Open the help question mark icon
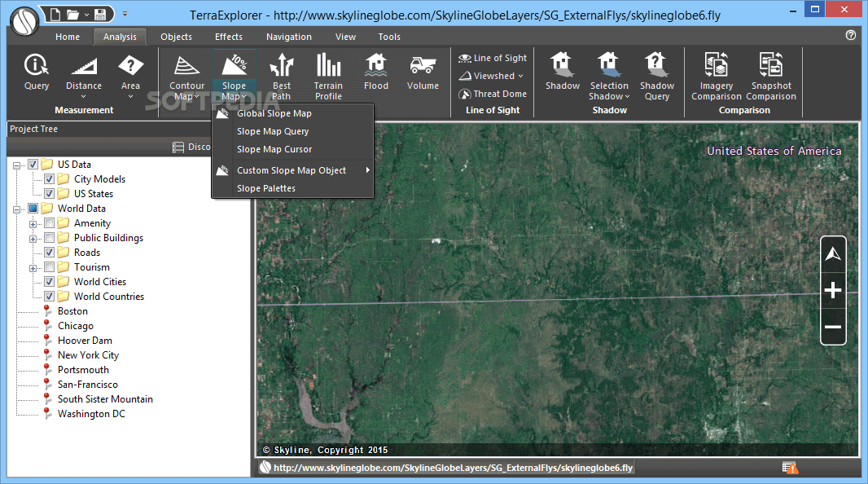868x484 pixels. click(x=851, y=35)
